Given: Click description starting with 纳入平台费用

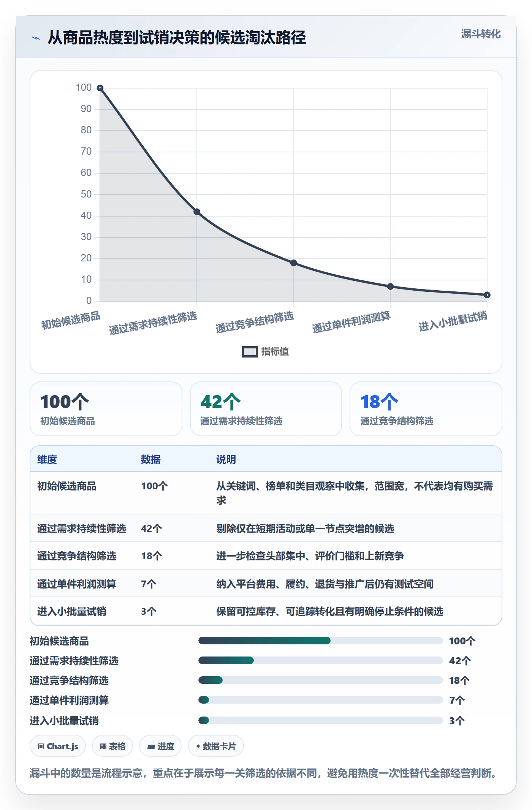Looking at the screenshot, I should point(325,584).
